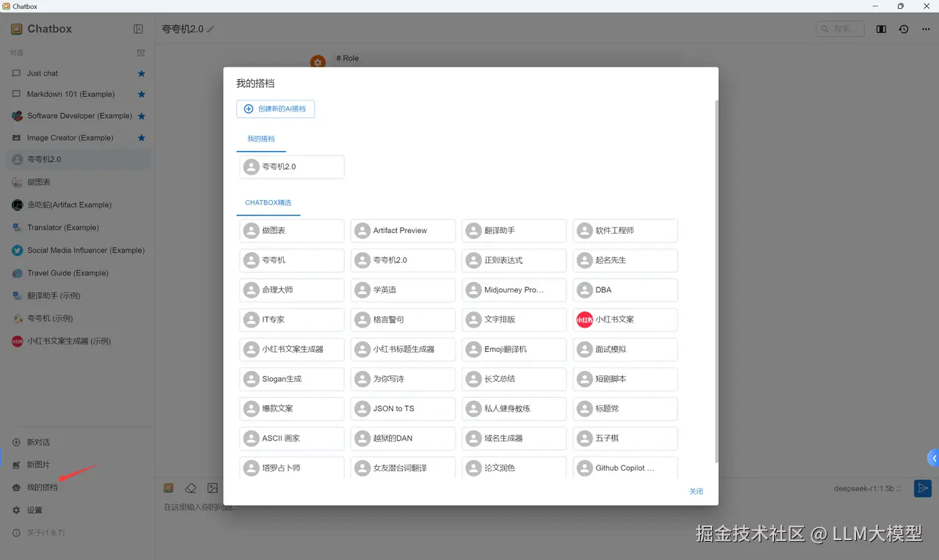
Task: Click the blue send message button
Action: 922,488
